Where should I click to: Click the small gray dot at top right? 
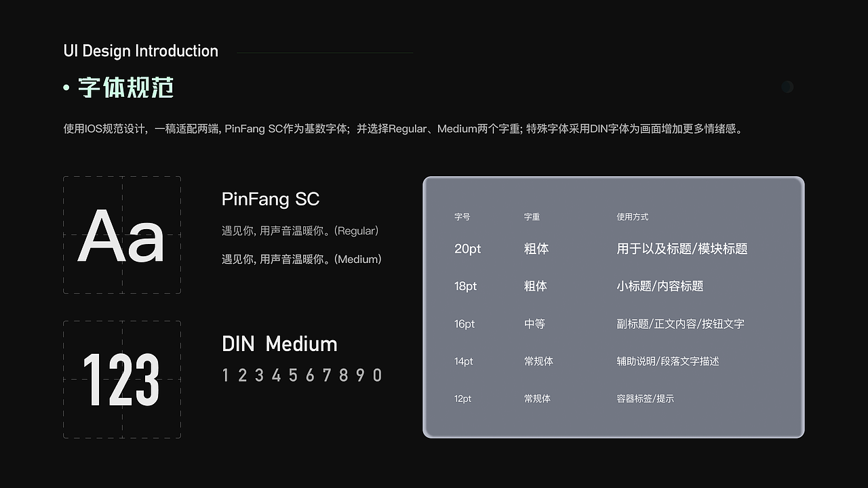point(787,87)
